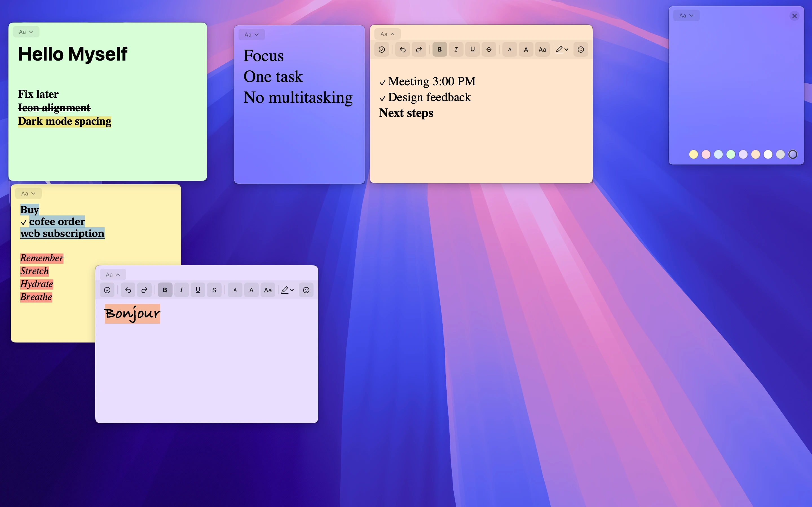Expand formatting options on the Hello Myself note

pos(26,32)
